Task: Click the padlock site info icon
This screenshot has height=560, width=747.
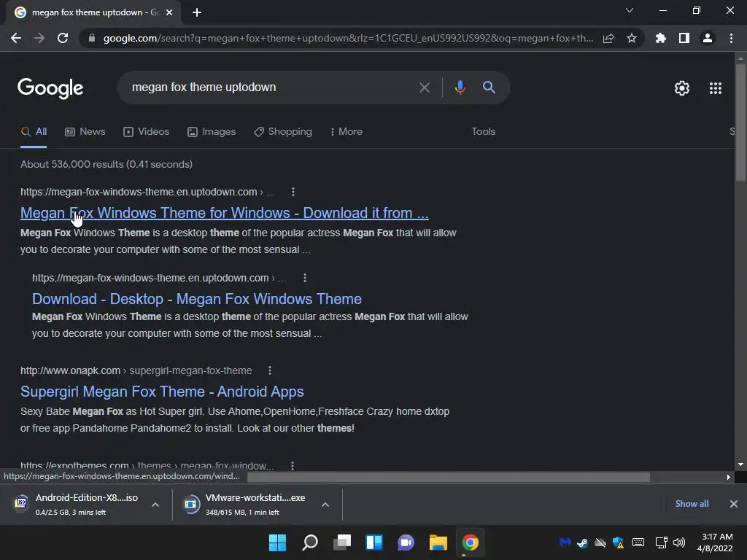Action: point(92,38)
